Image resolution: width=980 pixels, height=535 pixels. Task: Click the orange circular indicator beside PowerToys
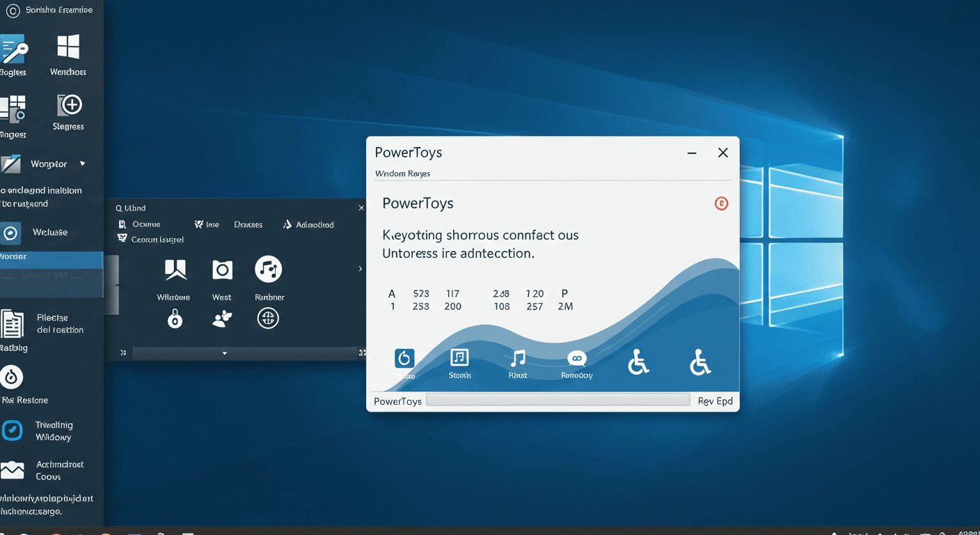point(722,203)
